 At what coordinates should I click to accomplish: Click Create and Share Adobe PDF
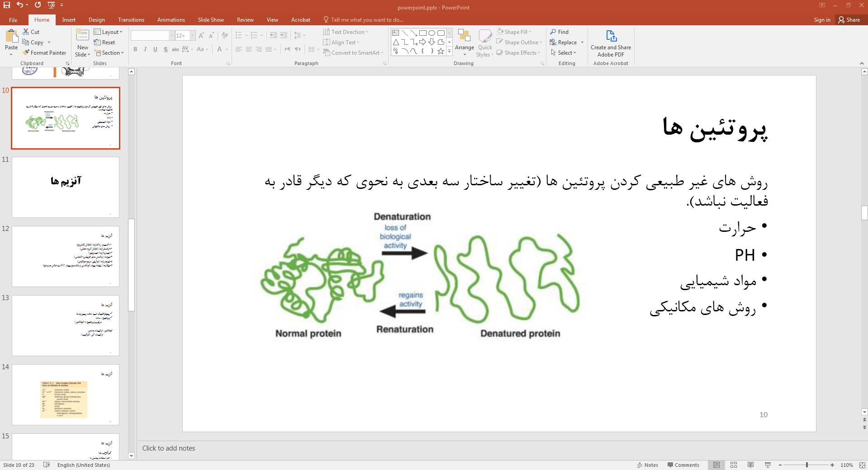611,44
